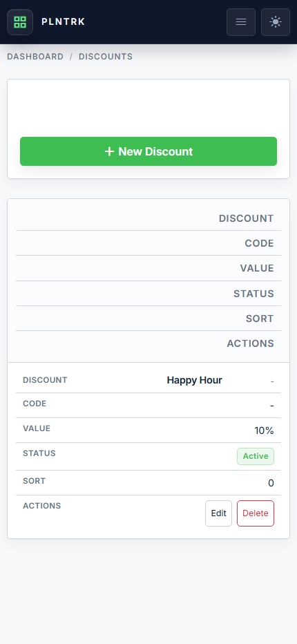Click the PLNTRK brand name text
Viewport: 297px width, 644px height.
coord(64,22)
